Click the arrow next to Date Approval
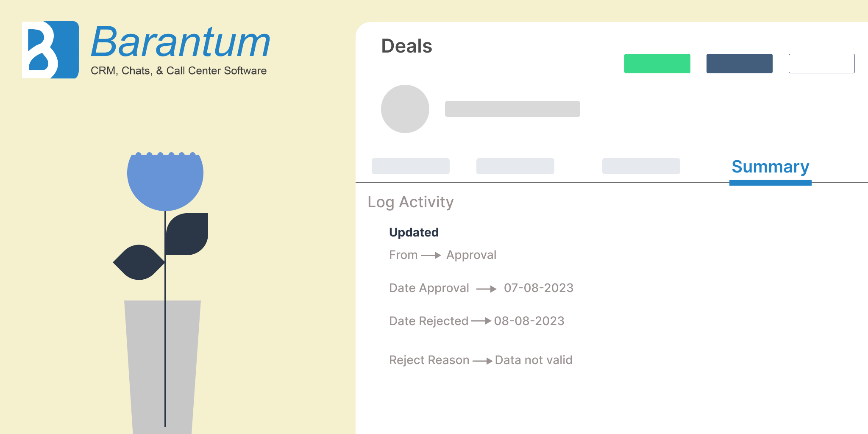The height and width of the screenshot is (434, 868). pos(487,289)
